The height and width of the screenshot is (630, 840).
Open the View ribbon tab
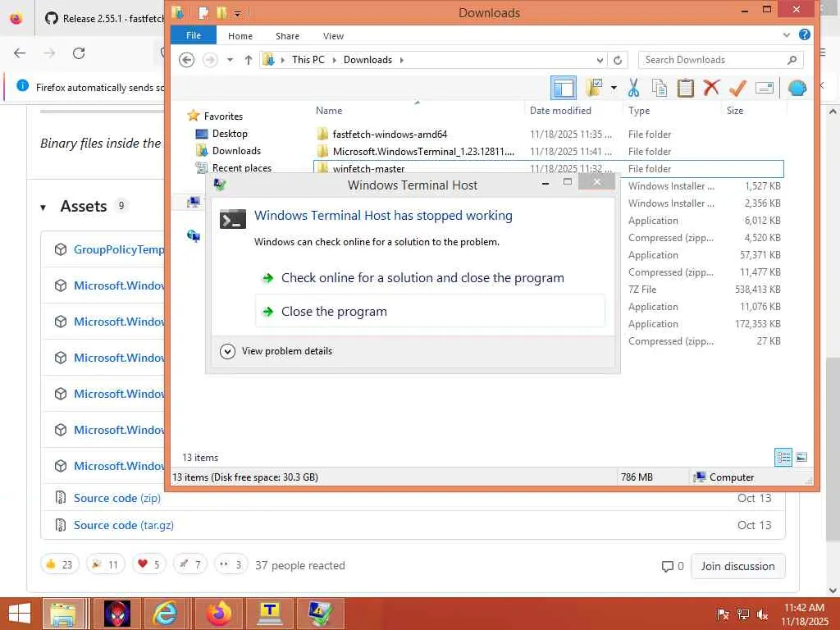click(333, 36)
